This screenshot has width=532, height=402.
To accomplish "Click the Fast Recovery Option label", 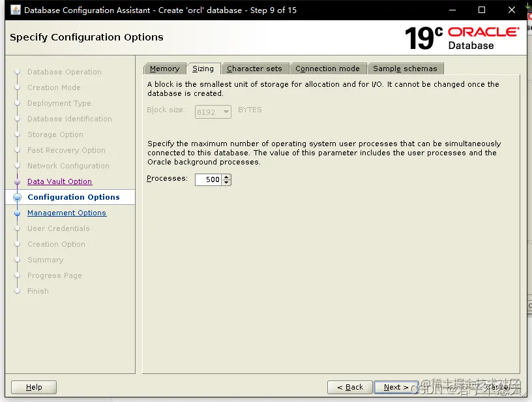I will (66, 150).
